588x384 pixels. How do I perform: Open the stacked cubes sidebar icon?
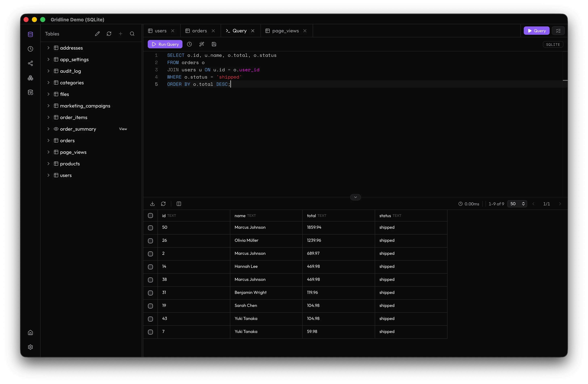(x=30, y=78)
